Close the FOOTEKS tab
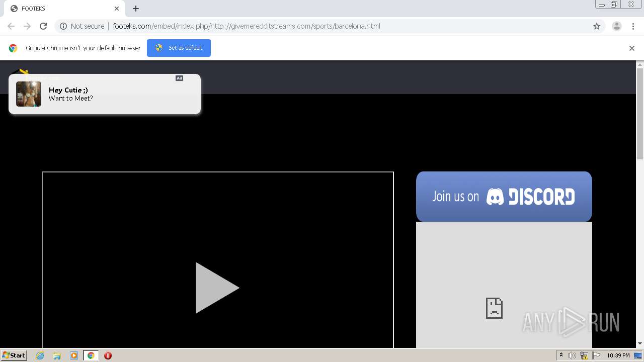The width and height of the screenshot is (644, 362). pos(117,9)
